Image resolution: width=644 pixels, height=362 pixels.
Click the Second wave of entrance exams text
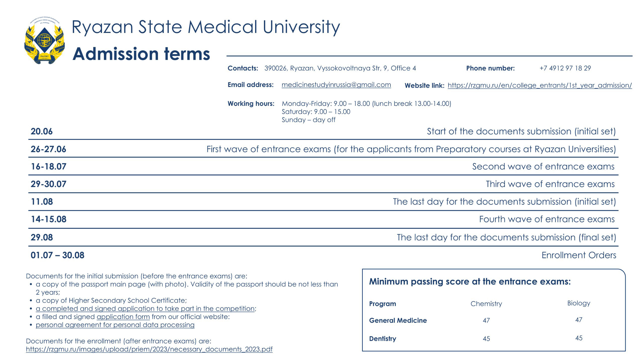point(543,166)
